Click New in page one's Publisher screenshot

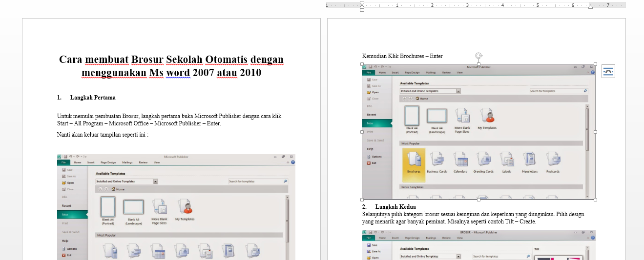72,214
